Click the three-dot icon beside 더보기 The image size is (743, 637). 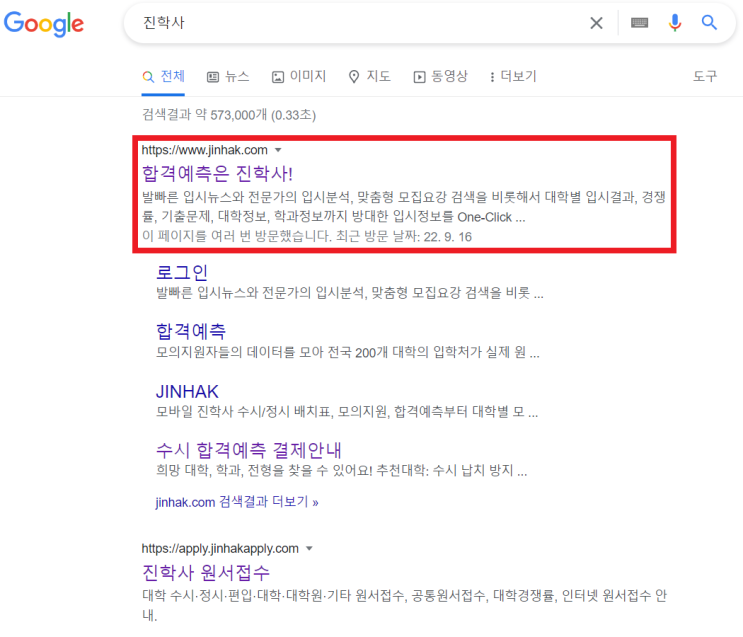(492, 77)
